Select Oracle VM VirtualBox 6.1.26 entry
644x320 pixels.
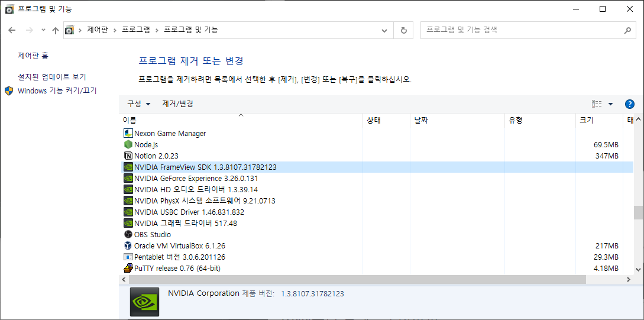tap(180, 245)
